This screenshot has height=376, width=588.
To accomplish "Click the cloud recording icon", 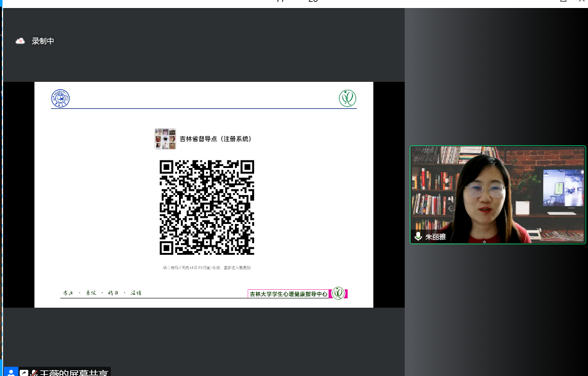I will 20,41.
